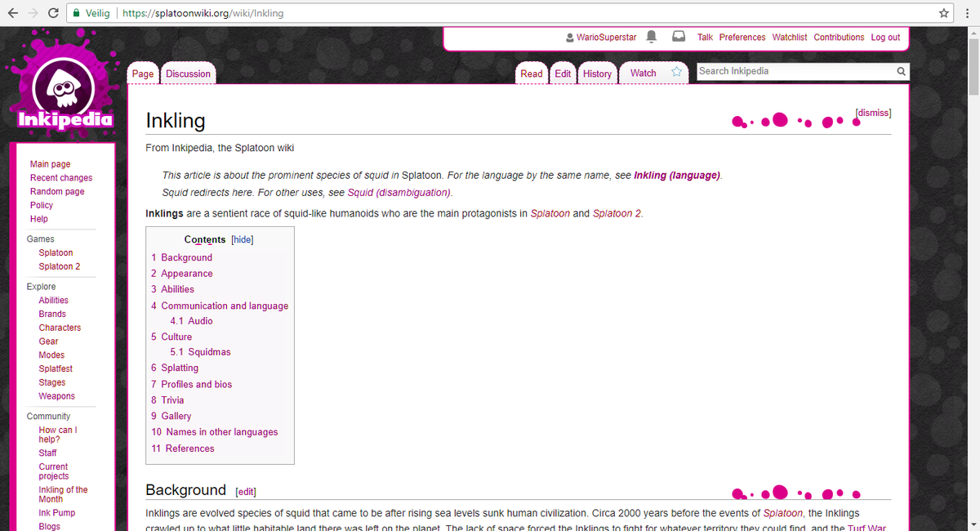Screen dimensions: 980x531
Task: Click Log out
Action: [885, 37]
